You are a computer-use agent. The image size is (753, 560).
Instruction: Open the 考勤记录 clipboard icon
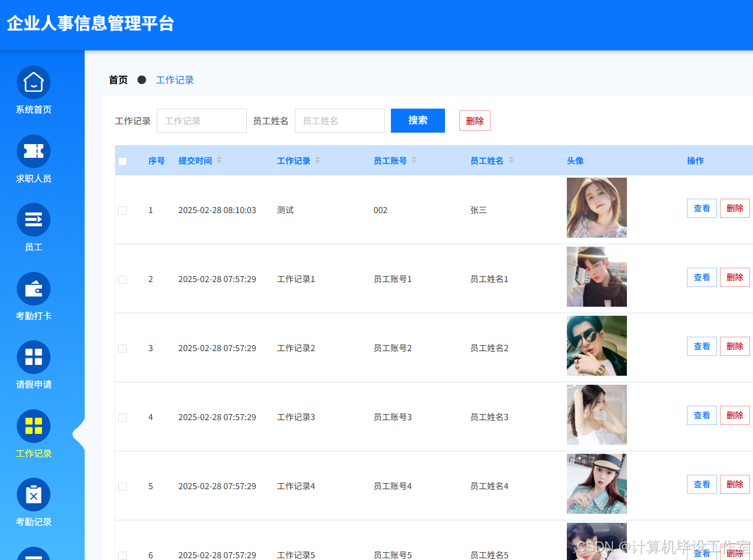[34, 495]
